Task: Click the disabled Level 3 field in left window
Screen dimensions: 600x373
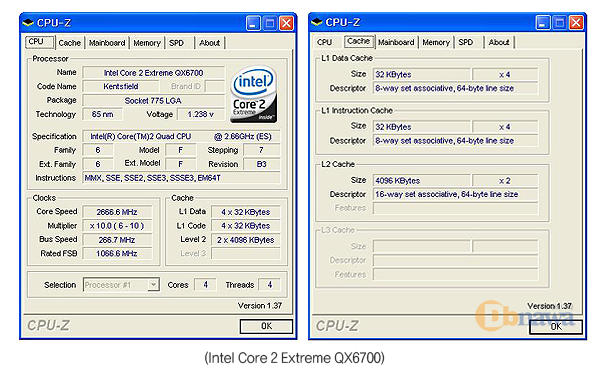Action: [246, 254]
